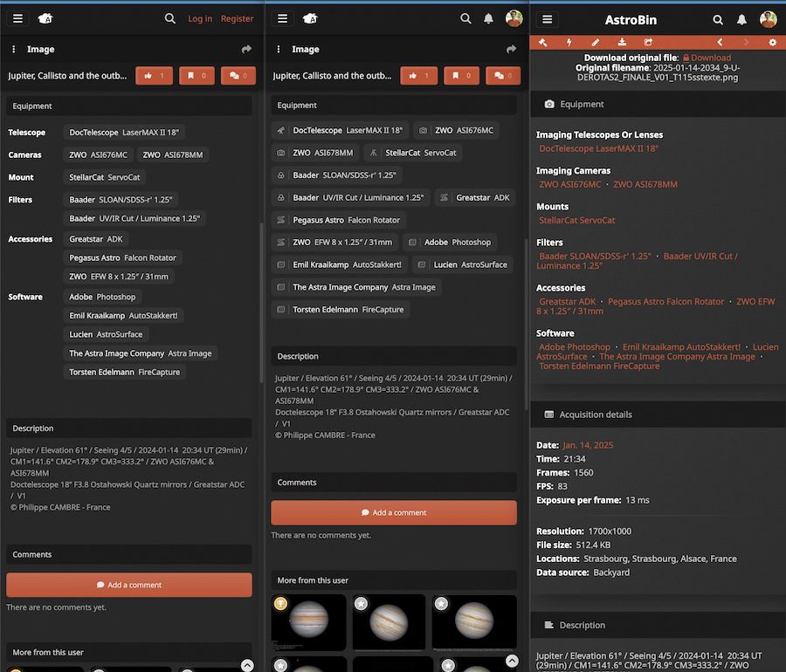Click Emil Kraaikamp AutoStakkert! link in the right panel
This screenshot has height=672, width=786.
(681, 347)
